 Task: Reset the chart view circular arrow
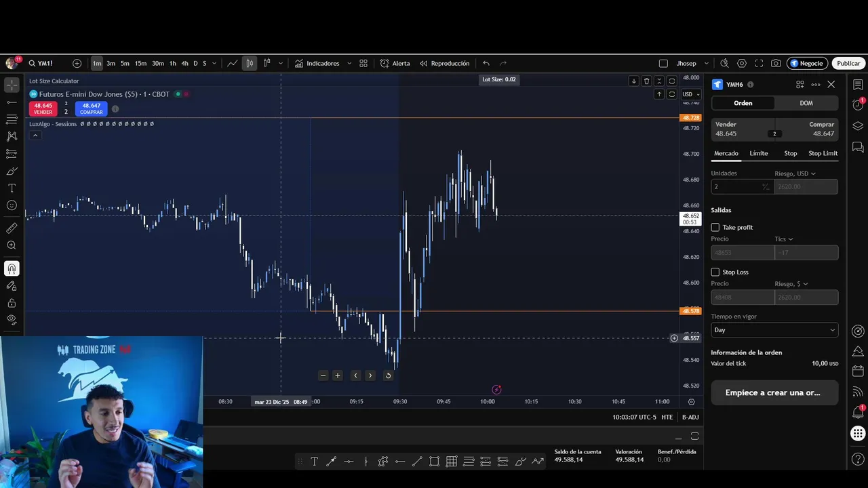point(388,375)
